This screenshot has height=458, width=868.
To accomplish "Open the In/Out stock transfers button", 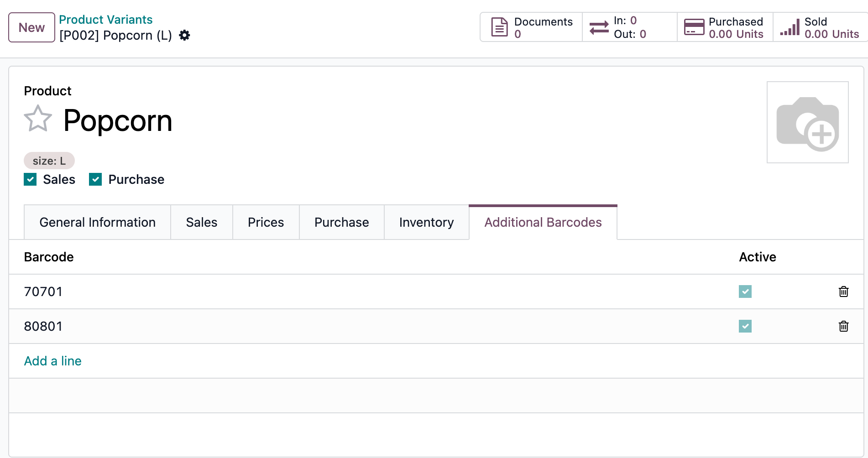I will click(x=629, y=27).
